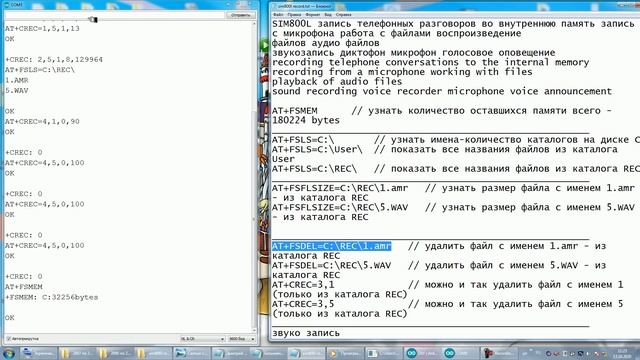The width and height of the screenshot is (640, 360).
Task: Click the AT+FSMEM command at the top of Notepad
Action: 294,111
